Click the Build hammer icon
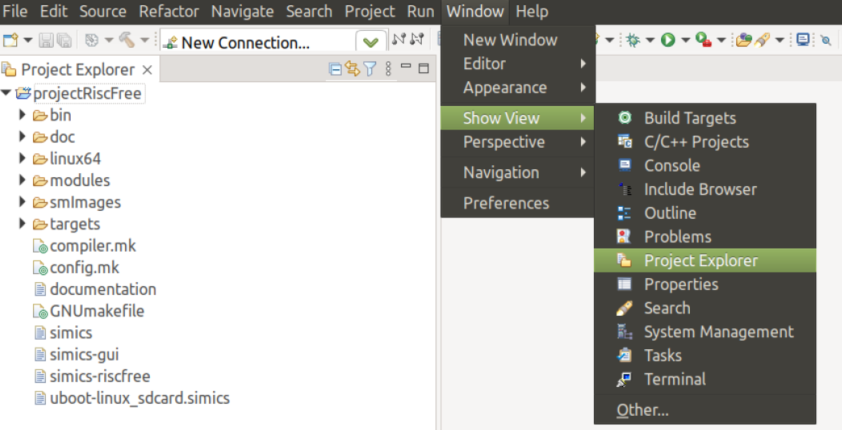 (x=126, y=41)
